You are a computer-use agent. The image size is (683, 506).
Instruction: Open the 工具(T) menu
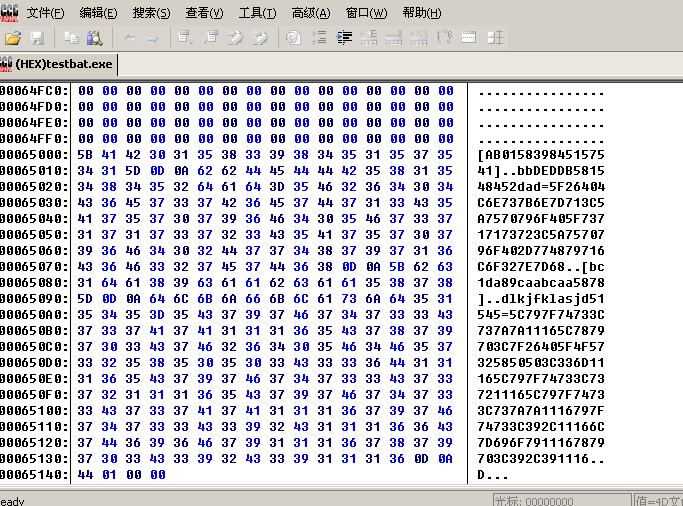click(257, 13)
